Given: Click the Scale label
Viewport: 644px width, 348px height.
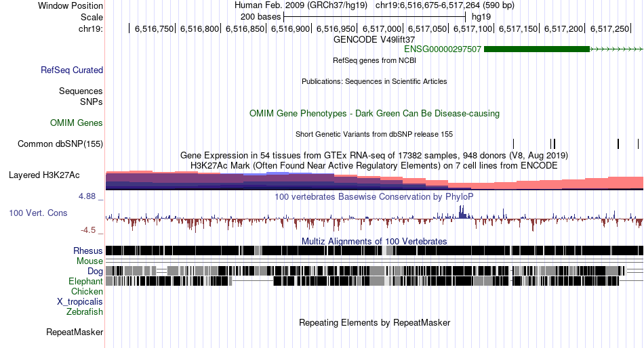Looking at the screenshot, I should (92, 17).
